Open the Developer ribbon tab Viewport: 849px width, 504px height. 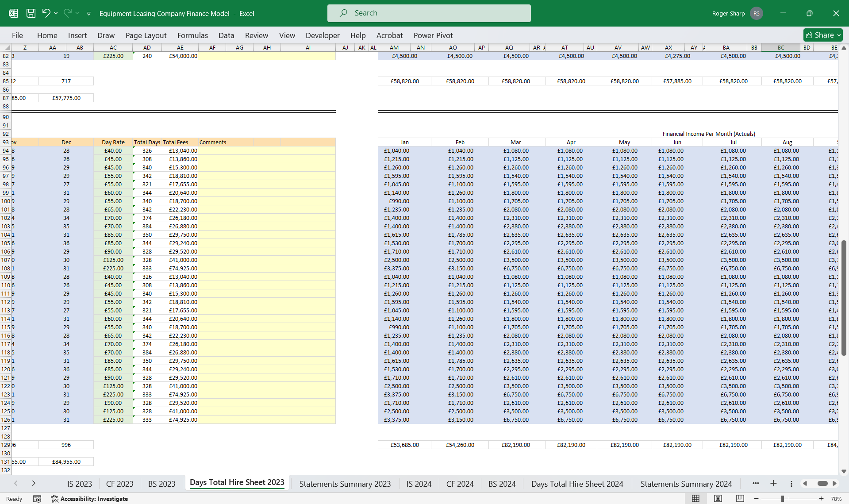323,35
